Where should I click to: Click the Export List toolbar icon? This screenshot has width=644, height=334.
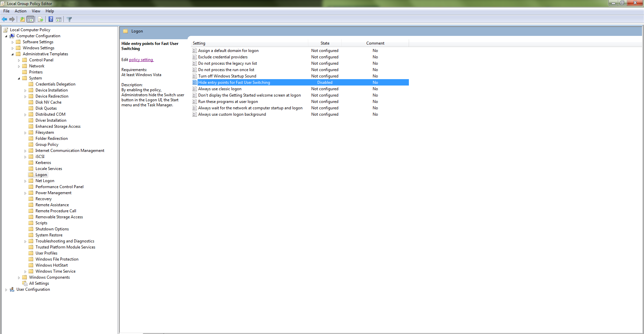click(x=40, y=19)
